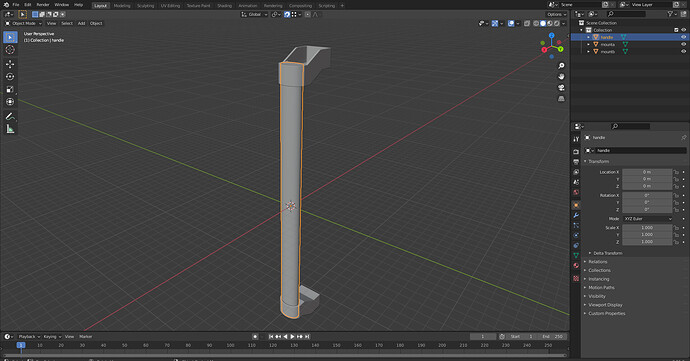Lock Location X transform
Viewport: 690px width, 361px height.
point(676,172)
